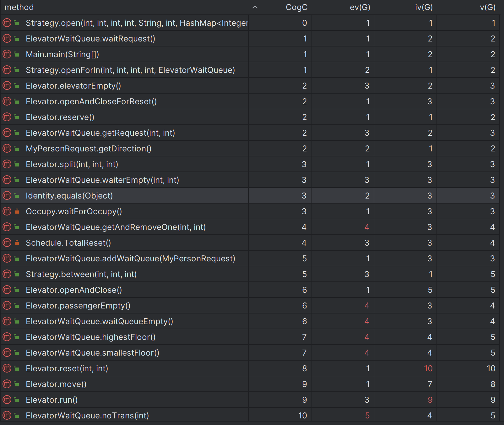504x425 pixels.
Task: Click the iv(G) column header
Action: coord(424,7)
